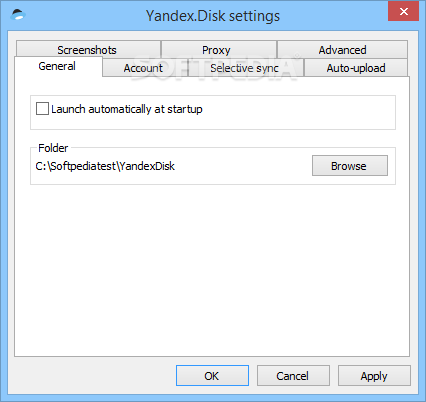426x402 pixels.
Task: Click the Cancel button
Action: pos(293,376)
